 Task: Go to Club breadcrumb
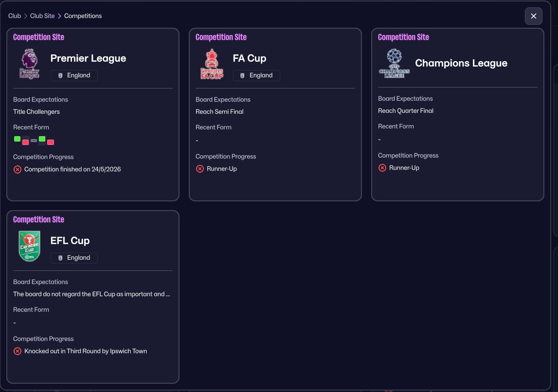click(15, 16)
